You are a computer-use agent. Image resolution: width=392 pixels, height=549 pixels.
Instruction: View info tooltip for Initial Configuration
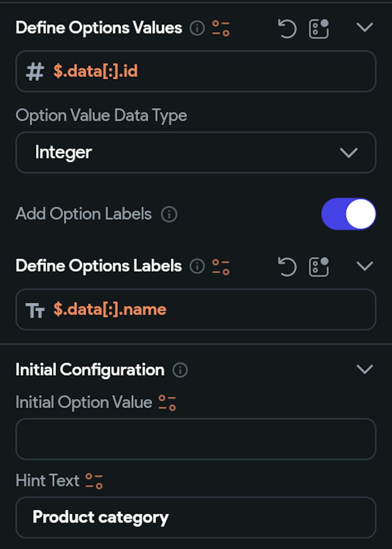click(x=180, y=369)
